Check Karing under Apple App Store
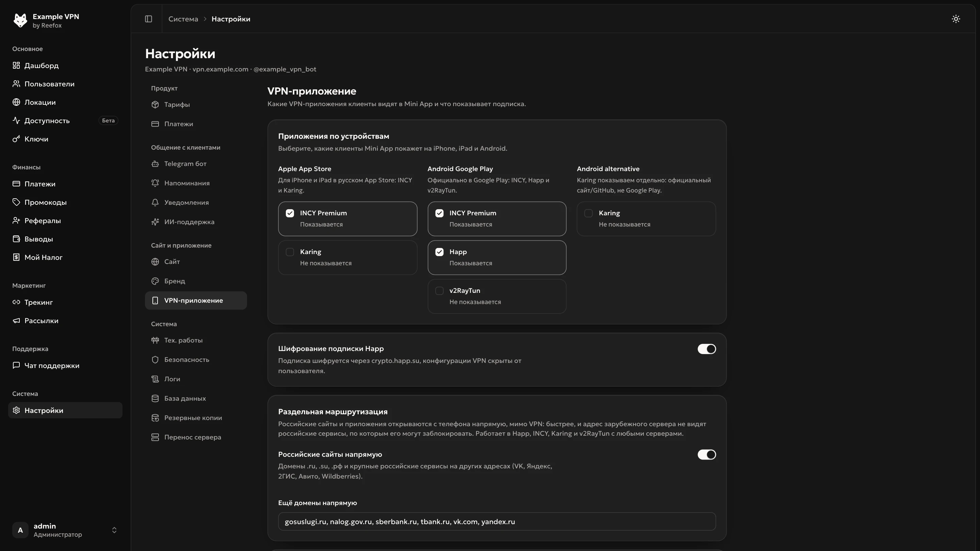This screenshot has width=980, height=551. (290, 252)
